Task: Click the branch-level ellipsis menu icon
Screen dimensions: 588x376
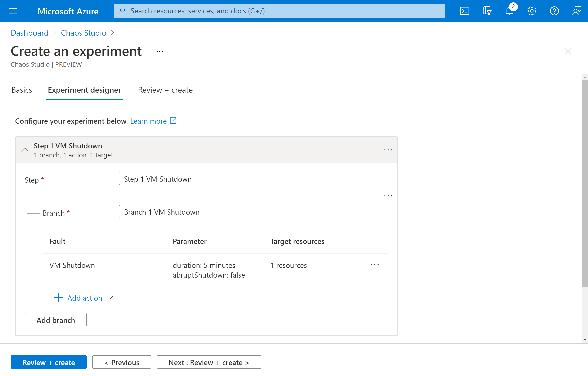Action: coord(387,196)
